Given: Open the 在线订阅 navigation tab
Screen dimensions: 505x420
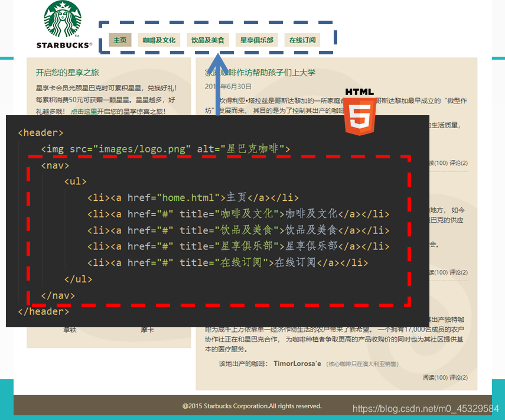Looking at the screenshot, I should (x=302, y=40).
